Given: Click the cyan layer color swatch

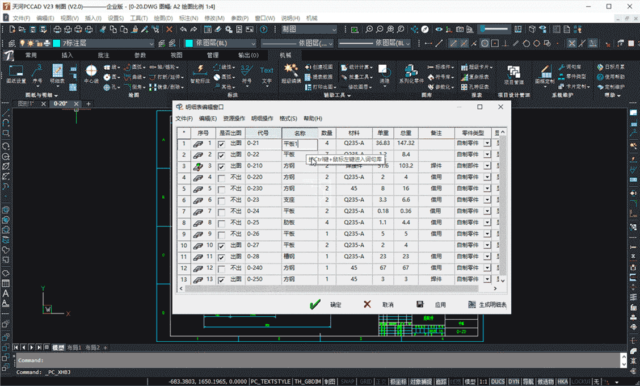Looking at the screenshot, I should (x=57, y=43).
